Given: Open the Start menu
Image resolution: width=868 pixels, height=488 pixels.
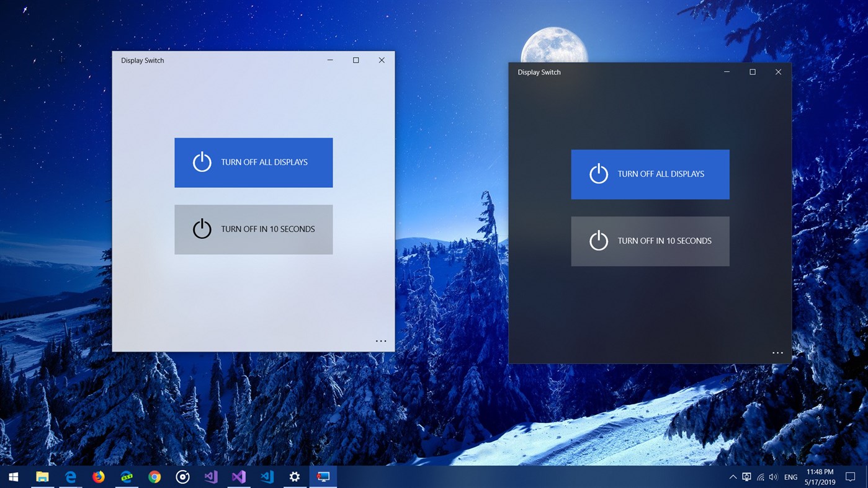Looking at the screenshot, I should tap(12, 477).
